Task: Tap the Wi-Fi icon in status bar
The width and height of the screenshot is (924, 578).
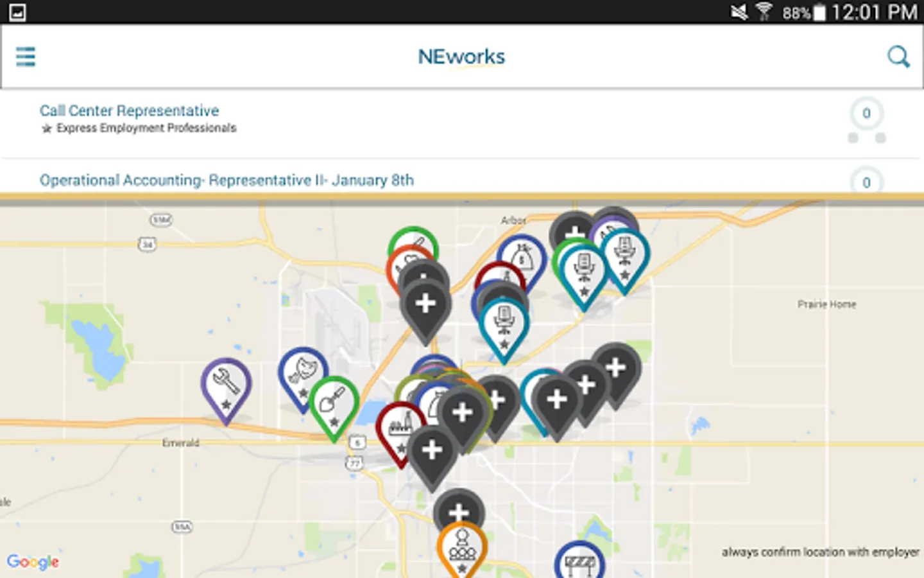Action: point(764,12)
